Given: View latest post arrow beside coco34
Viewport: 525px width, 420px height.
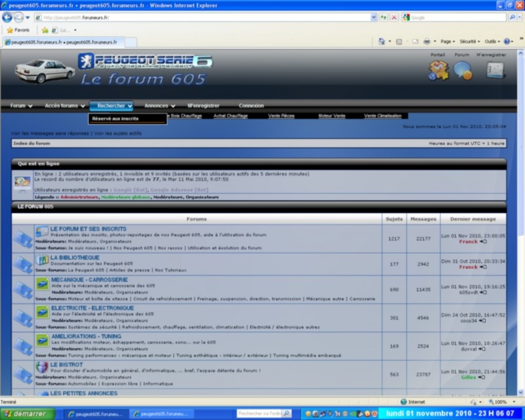Looking at the screenshot, I should pos(482,320).
